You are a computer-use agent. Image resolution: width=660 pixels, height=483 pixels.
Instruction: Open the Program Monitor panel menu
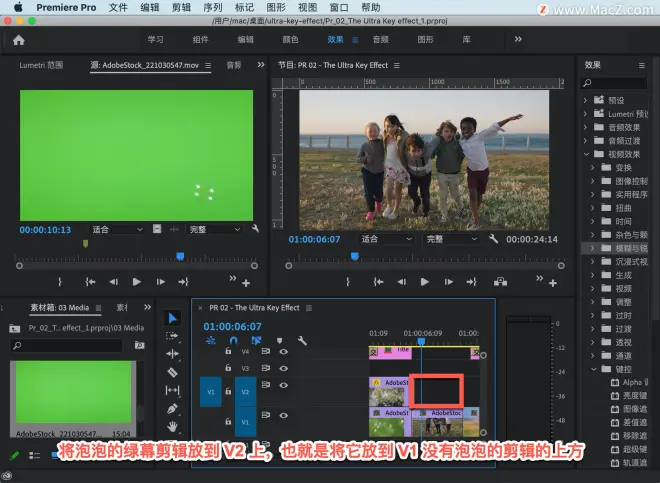click(x=397, y=65)
